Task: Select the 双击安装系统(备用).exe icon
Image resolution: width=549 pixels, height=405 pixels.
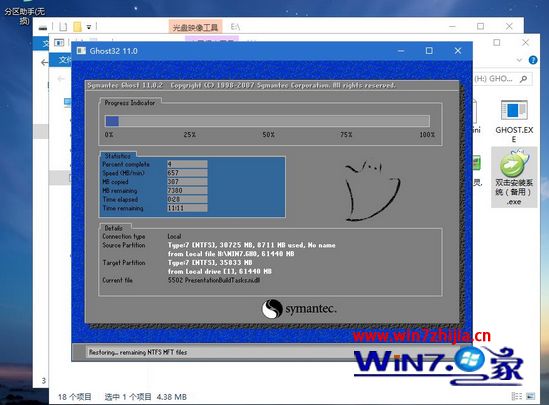Action: pos(514,178)
